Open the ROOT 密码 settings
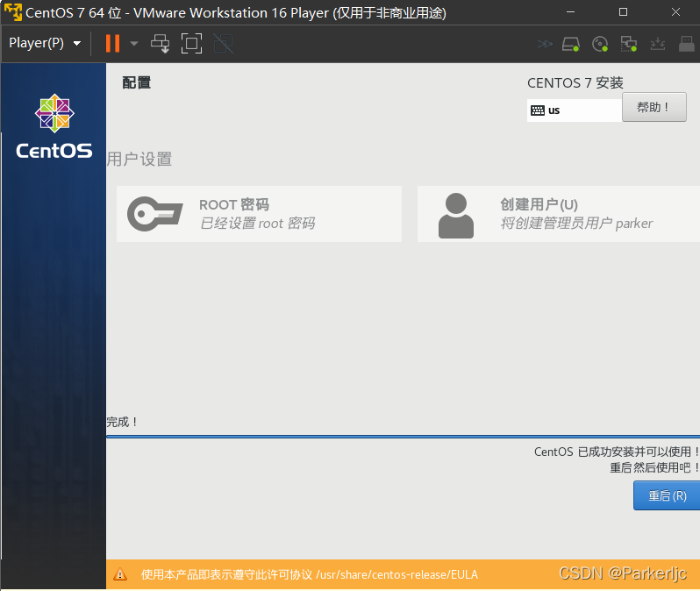This screenshot has height=591, width=700. 259,214
